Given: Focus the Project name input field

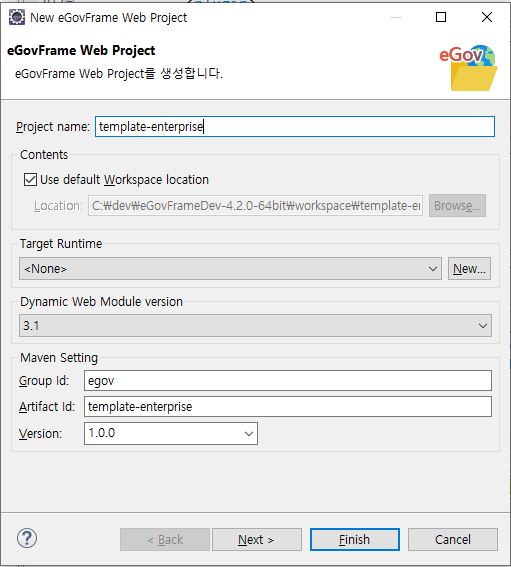Looking at the screenshot, I should 295,127.
